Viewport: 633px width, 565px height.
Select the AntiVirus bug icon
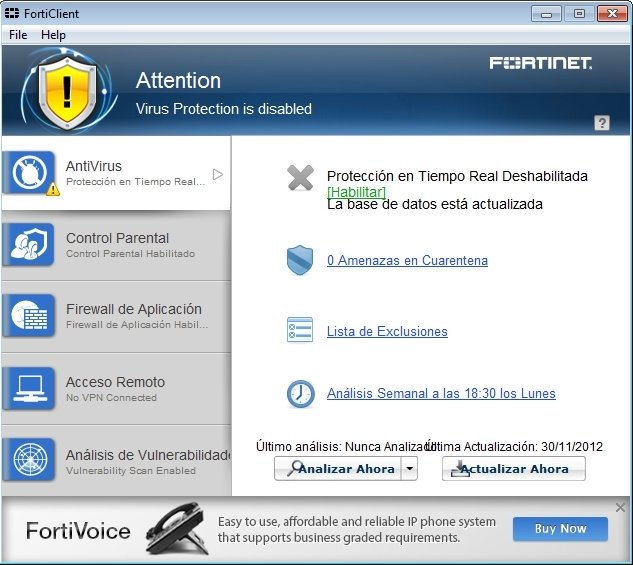pyautogui.click(x=29, y=173)
